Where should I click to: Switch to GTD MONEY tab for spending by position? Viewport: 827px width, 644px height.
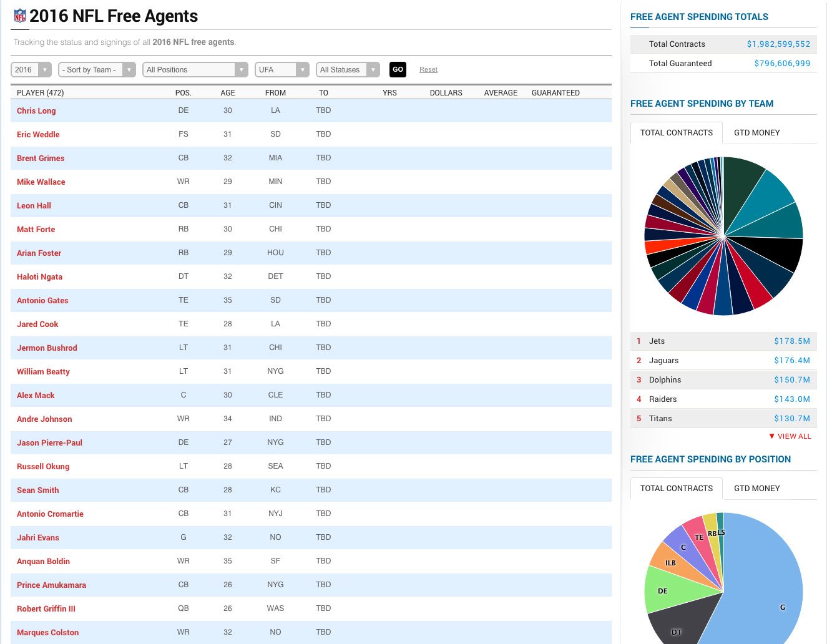[x=757, y=489]
